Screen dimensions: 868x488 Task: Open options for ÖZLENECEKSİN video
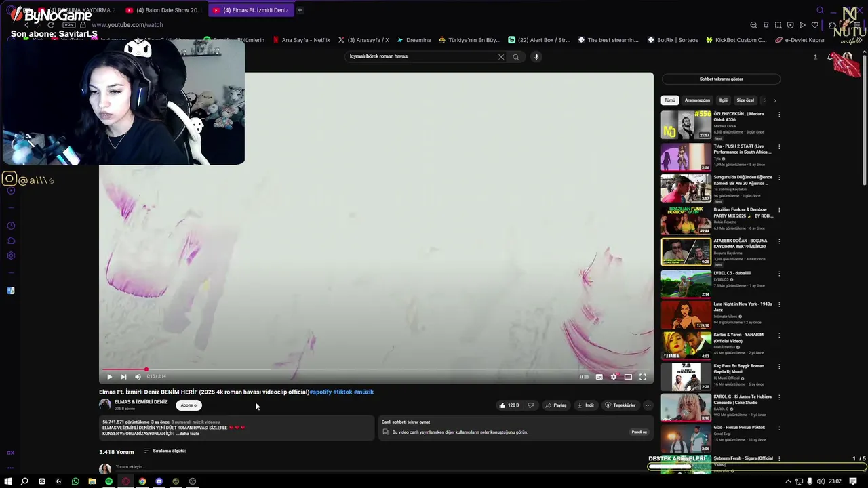(x=779, y=114)
